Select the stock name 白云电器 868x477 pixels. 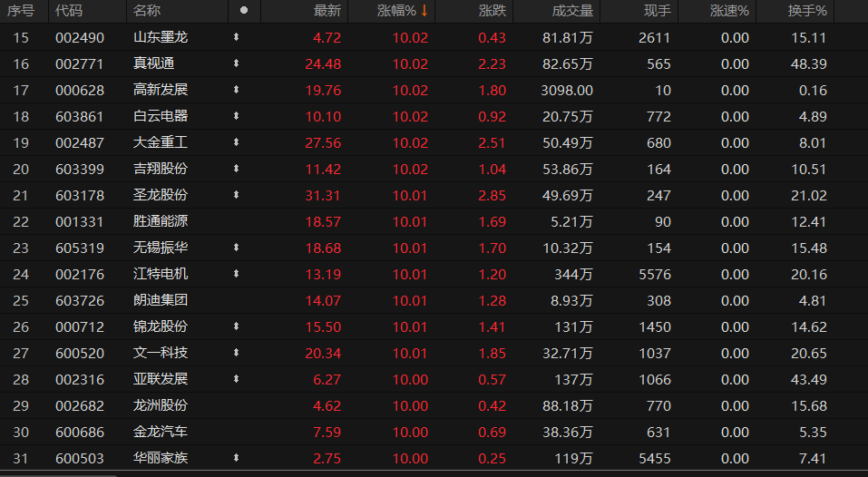(x=161, y=116)
